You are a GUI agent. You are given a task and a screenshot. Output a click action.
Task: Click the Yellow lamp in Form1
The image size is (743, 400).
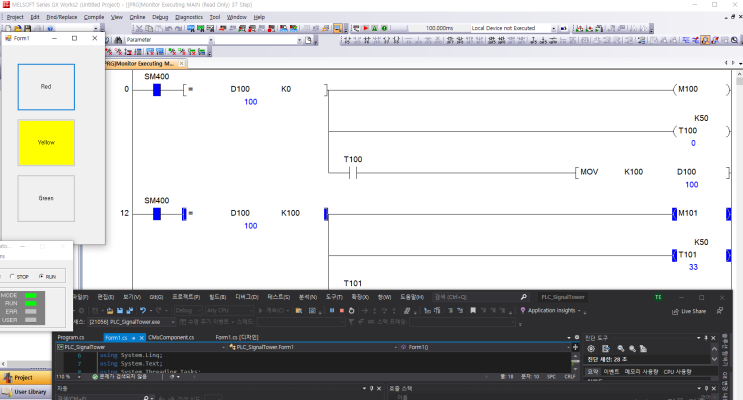click(46, 142)
